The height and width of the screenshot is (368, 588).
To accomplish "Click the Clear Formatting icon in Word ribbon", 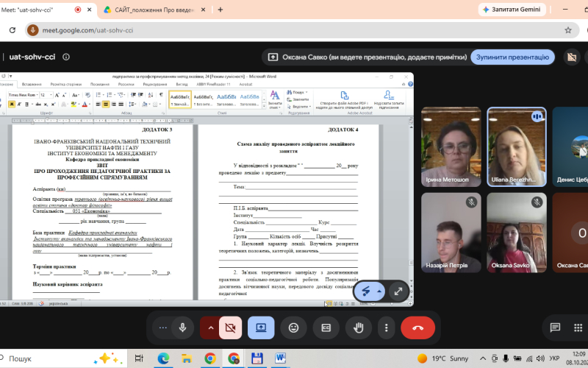I will pos(87,95).
